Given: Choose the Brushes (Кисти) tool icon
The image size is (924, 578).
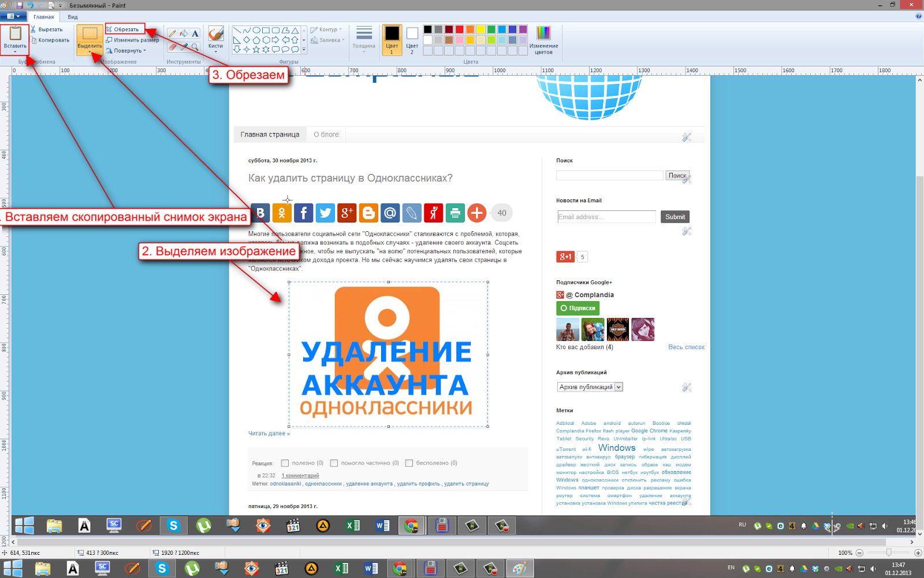Looking at the screenshot, I should pos(216,34).
